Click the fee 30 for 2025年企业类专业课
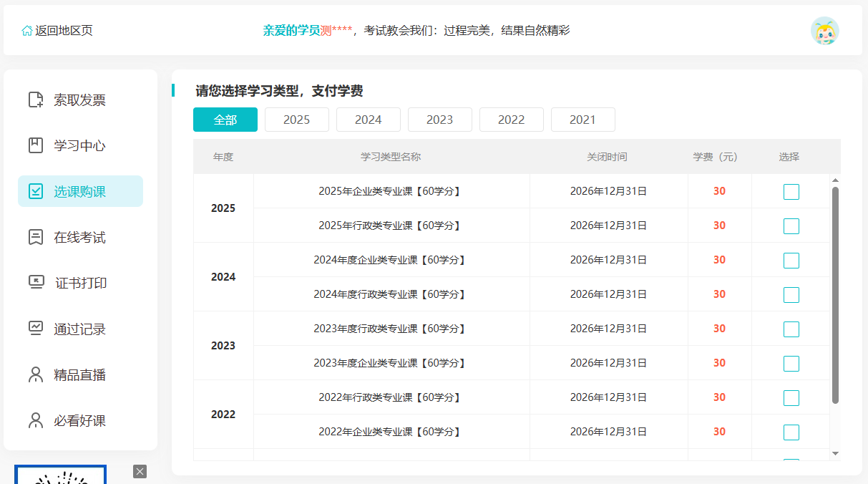 (x=719, y=191)
